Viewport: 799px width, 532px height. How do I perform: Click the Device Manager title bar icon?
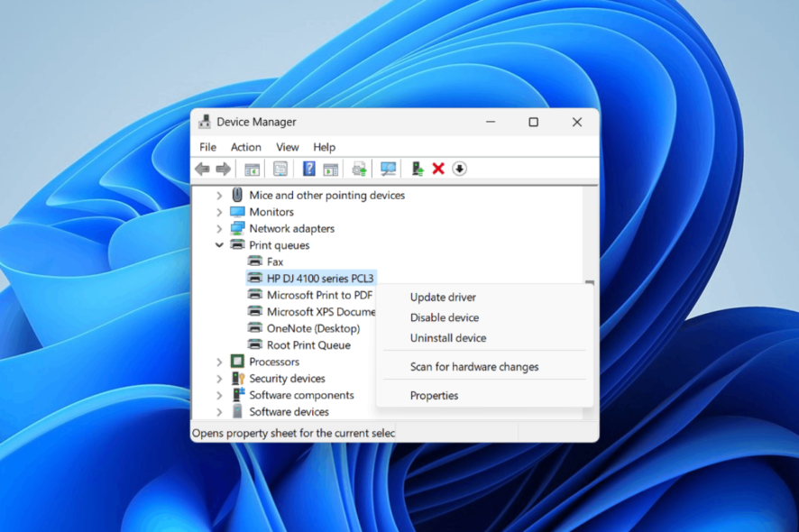205,122
